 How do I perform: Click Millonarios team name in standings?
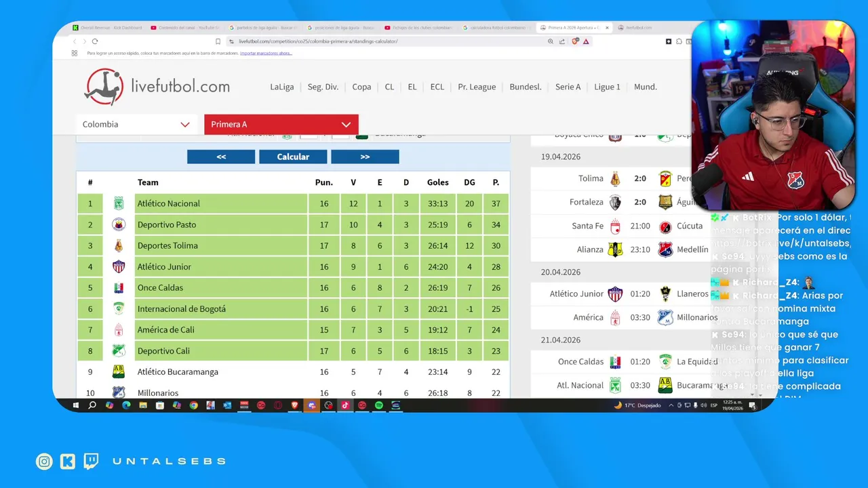point(158,393)
